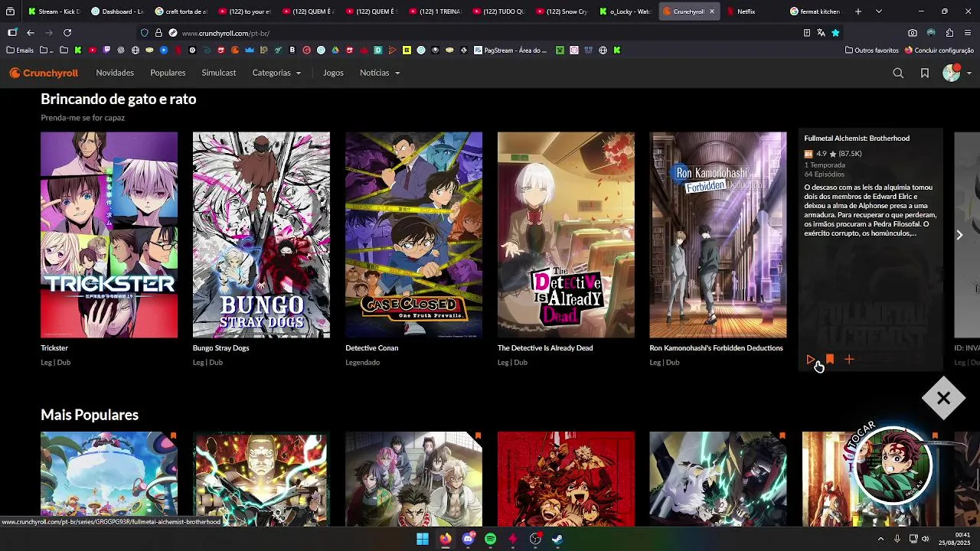980x551 pixels.
Task: Open the Bungo Stray Dogs poster
Action: [261, 235]
